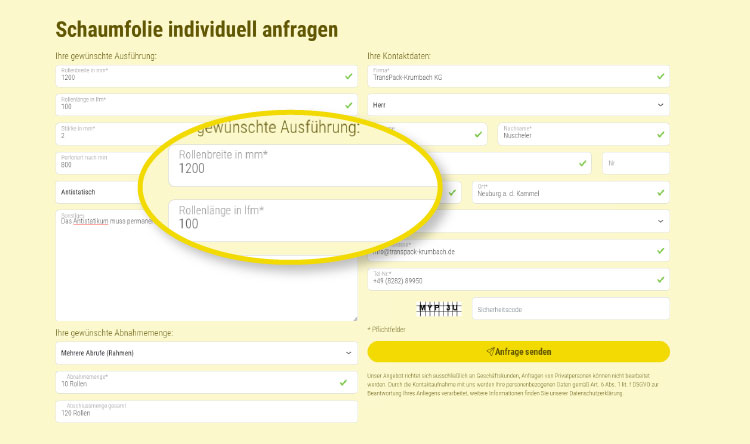The height and width of the screenshot is (444, 750).
Task: Click the house number Nr field
Action: point(635,163)
